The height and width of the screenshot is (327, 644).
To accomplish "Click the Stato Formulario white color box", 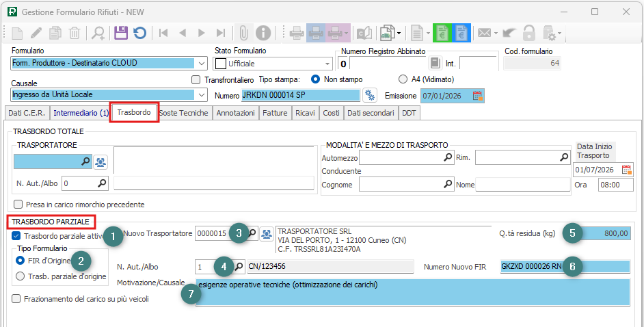I will click(x=221, y=64).
